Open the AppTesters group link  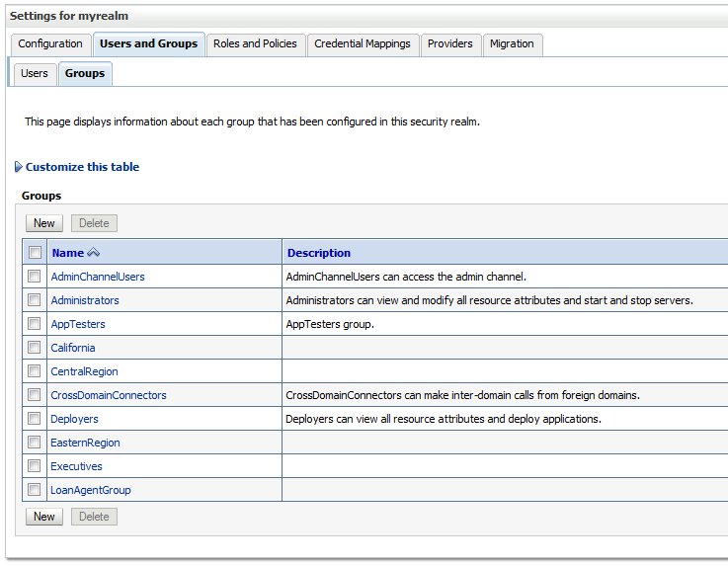tap(78, 324)
